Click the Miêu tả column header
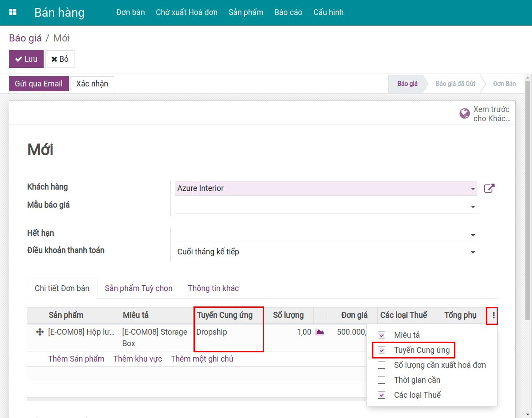Image resolution: width=532 pixels, height=418 pixels. click(x=157, y=315)
